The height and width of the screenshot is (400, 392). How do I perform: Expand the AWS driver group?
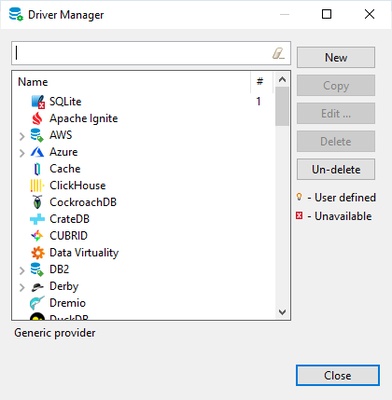22,136
